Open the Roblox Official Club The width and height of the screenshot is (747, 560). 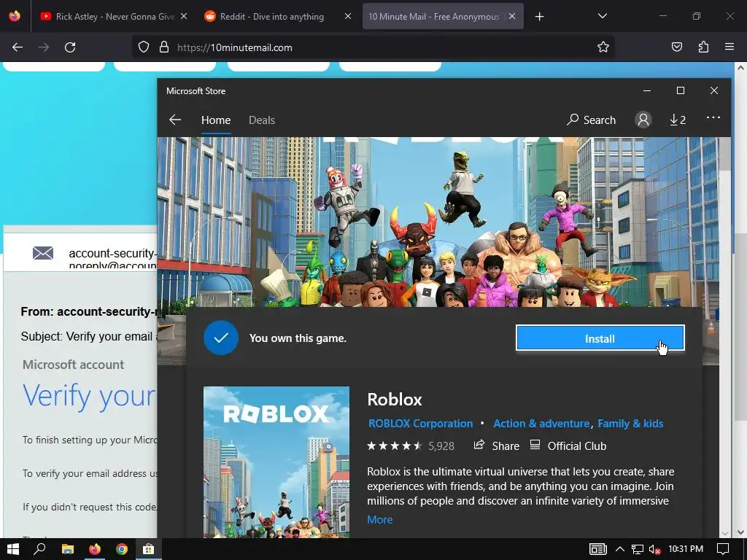click(568, 446)
